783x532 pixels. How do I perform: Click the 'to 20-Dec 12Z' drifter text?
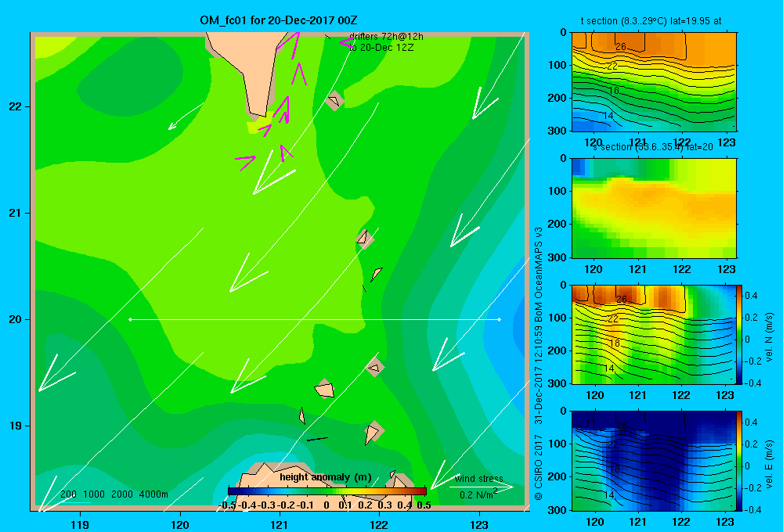(381, 48)
